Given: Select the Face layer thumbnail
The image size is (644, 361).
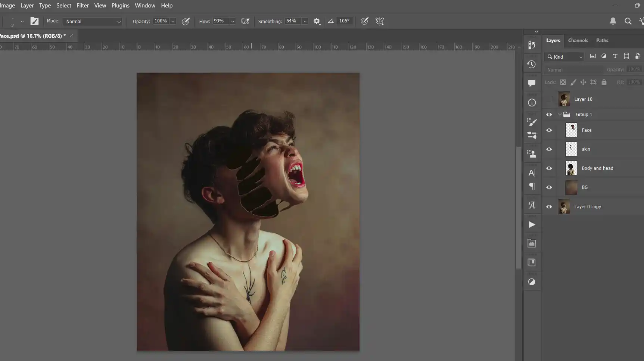Looking at the screenshot, I should point(571,130).
